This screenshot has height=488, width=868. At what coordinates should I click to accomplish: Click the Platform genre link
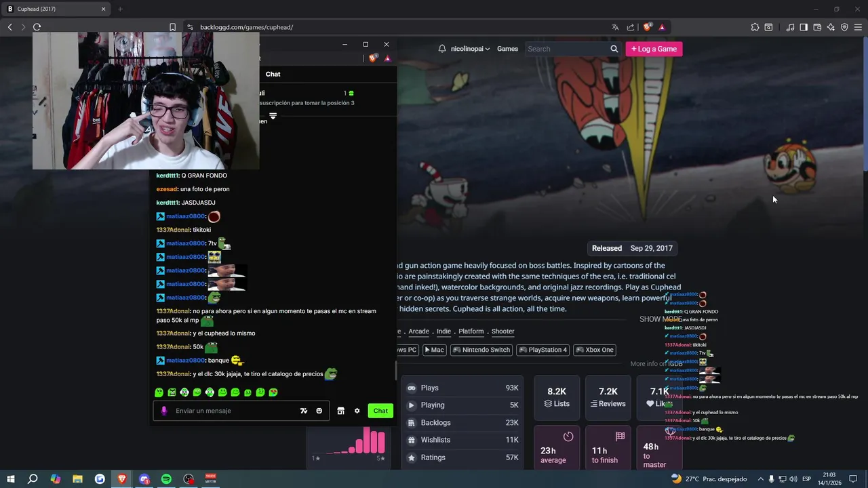[x=471, y=331]
